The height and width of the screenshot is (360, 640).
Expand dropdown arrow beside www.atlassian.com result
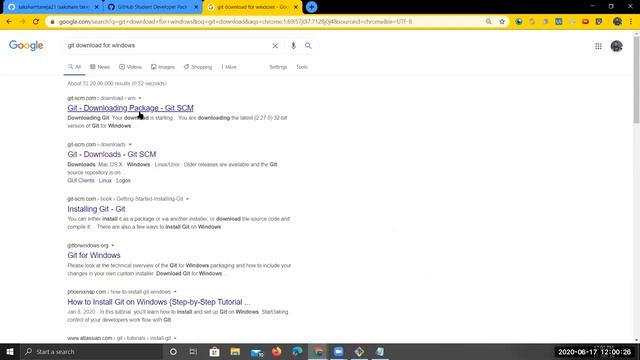175,338
